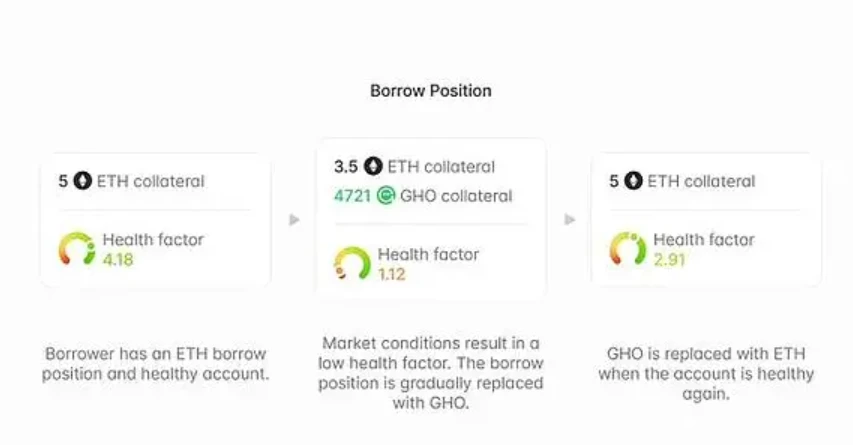
Task: Click the first card's 5 ETH collateral label
Action: coord(132,181)
